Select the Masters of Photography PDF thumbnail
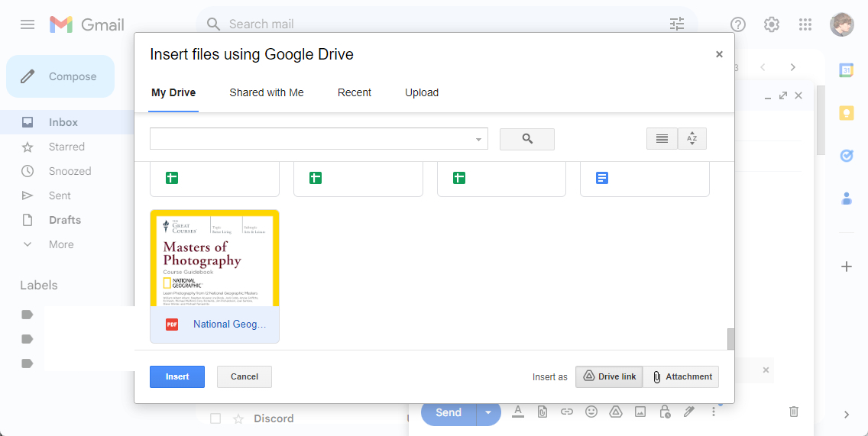868x436 pixels. tap(215, 258)
